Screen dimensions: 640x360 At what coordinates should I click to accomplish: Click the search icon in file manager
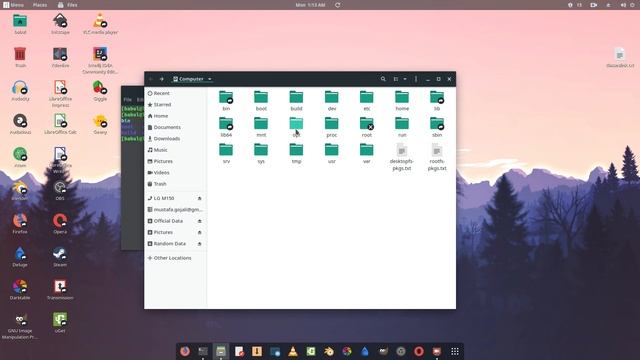[383, 79]
